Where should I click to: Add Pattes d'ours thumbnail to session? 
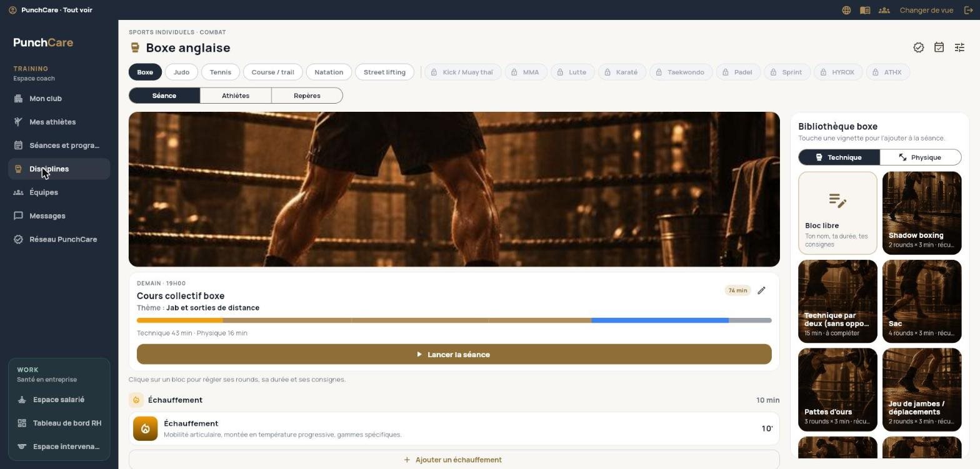click(x=837, y=390)
